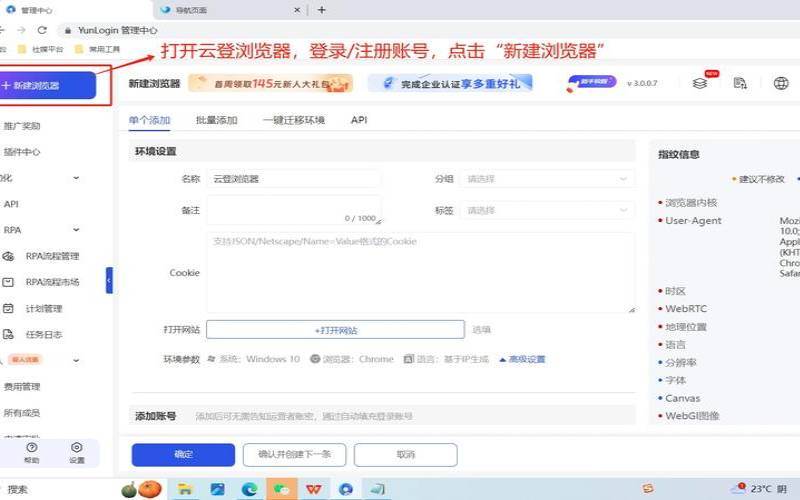
Task: Click the 帮助 help icon at sidebar bottom
Action: click(x=32, y=453)
